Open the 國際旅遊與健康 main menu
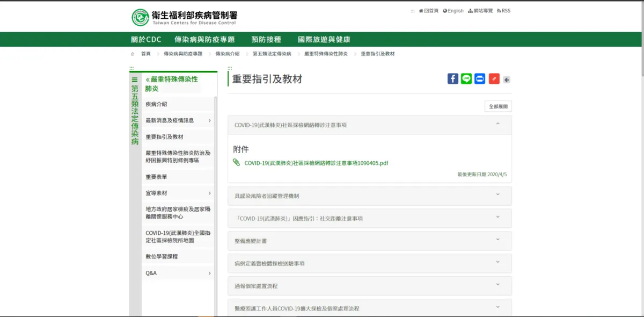This screenshot has height=317, width=644. [324, 39]
